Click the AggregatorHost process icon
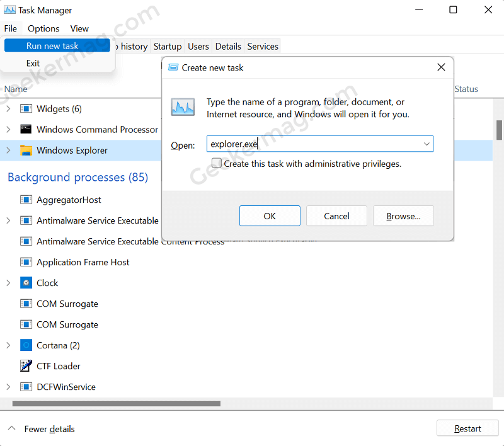The image size is (504, 446). 26,200
